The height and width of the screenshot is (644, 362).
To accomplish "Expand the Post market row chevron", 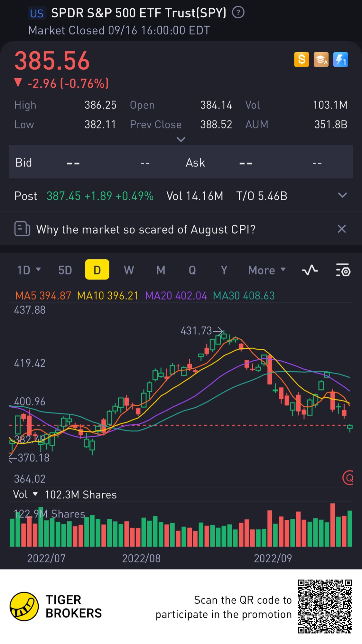I will (342, 195).
